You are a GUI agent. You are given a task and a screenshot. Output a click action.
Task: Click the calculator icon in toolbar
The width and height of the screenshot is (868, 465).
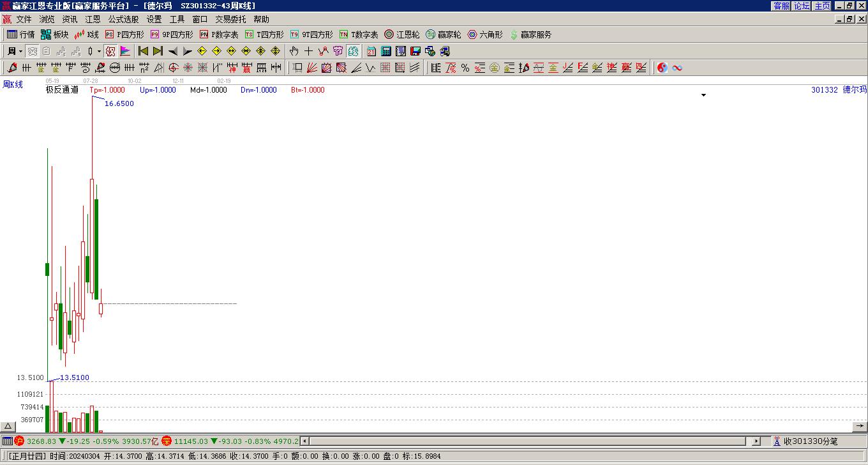(x=386, y=51)
